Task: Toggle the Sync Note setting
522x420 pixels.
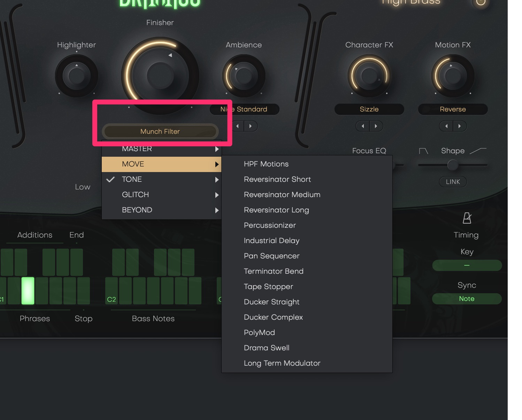Action: coord(467,299)
